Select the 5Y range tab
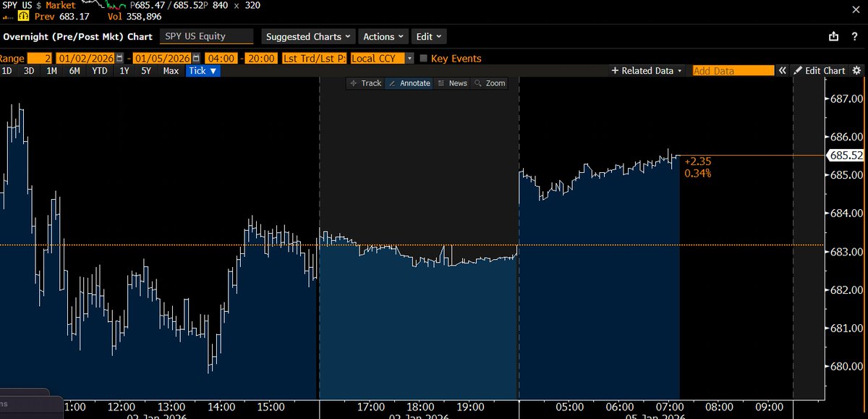Viewport: 868px width, 419px height. [x=146, y=71]
